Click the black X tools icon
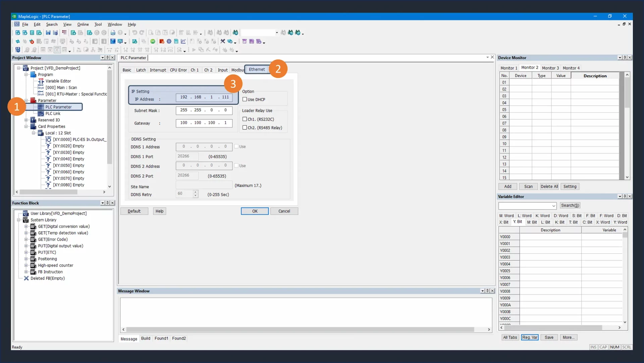The height and width of the screenshot is (363, 644). [222, 41]
